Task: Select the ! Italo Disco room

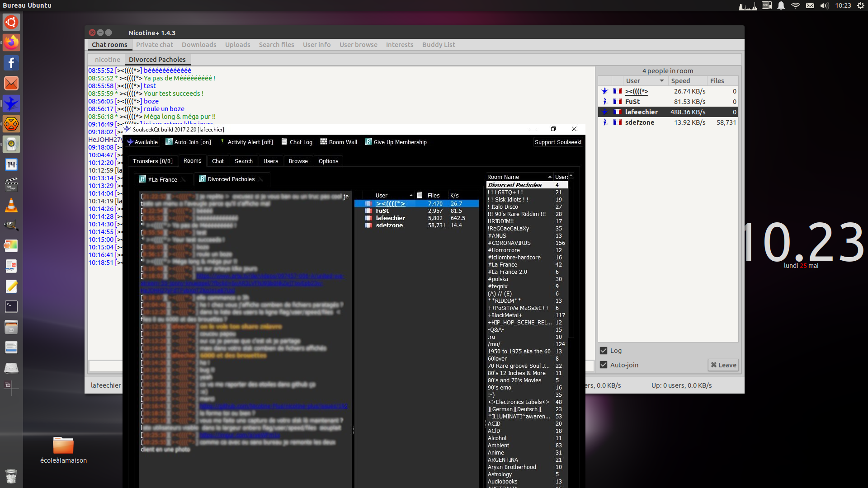Action: pos(527,207)
